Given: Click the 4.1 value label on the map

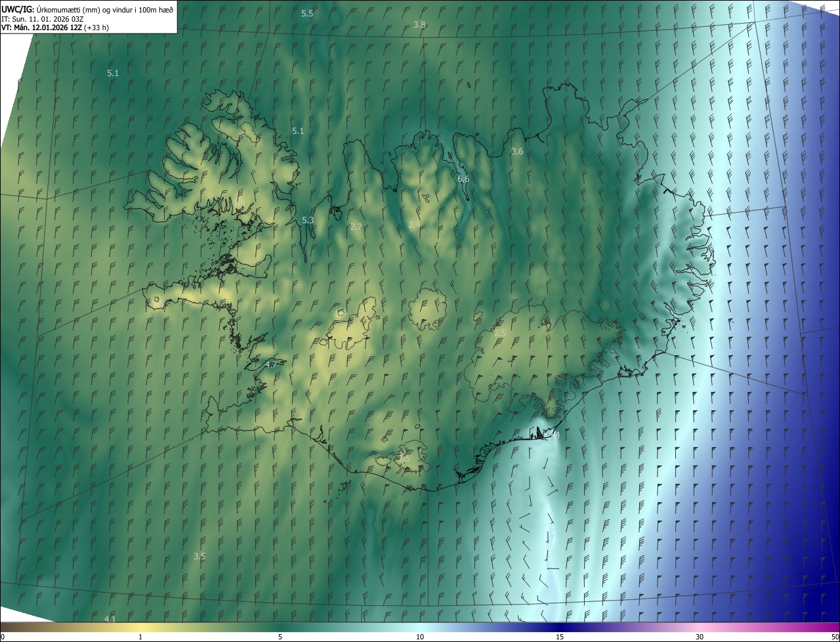Looking at the screenshot, I should (x=110, y=619).
